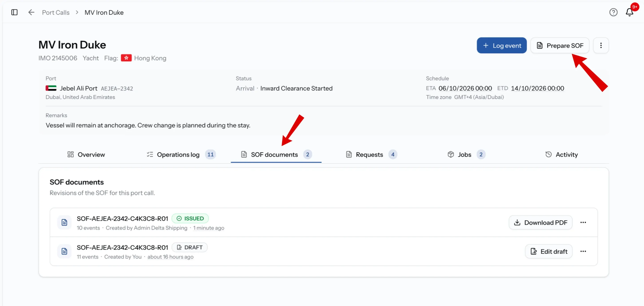Click the Jobs tab cube icon
Screen dimensions: 644x306
[450, 155]
